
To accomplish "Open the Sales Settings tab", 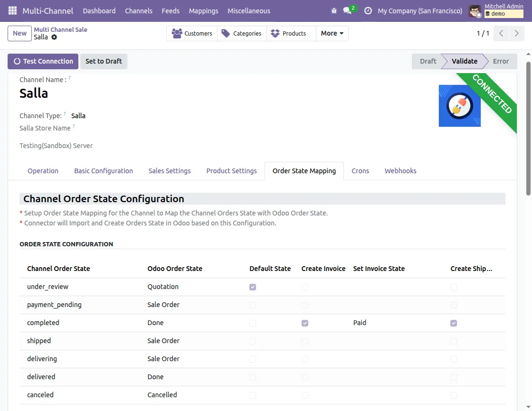I will click(169, 171).
